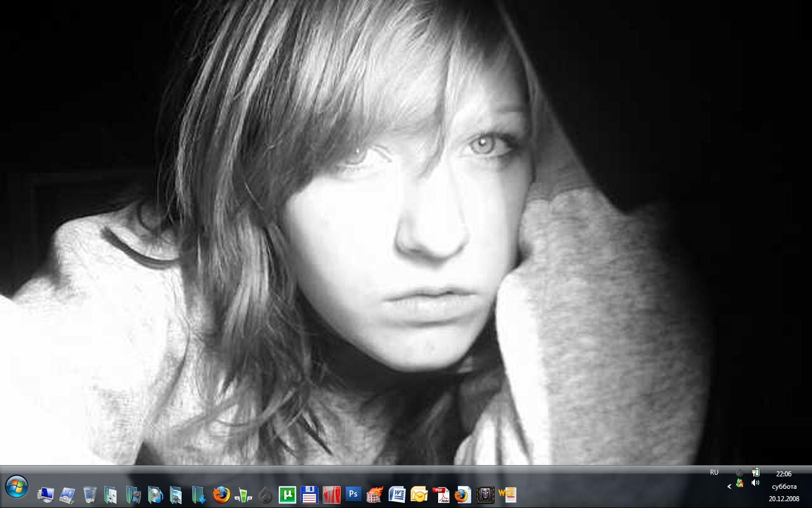The height and width of the screenshot is (508, 812).
Task: Open the Windows Start menu orb
Action: (16, 487)
